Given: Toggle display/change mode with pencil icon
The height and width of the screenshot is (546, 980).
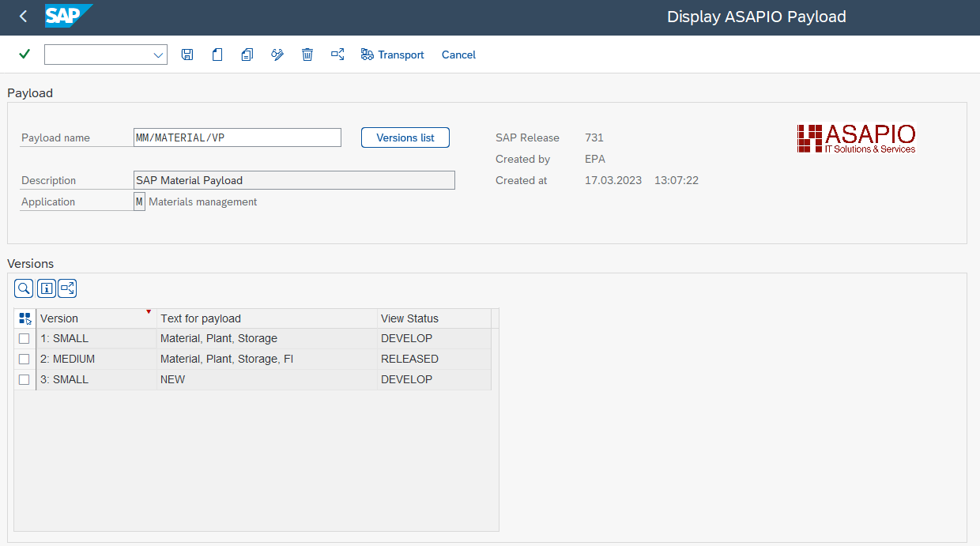Looking at the screenshot, I should (x=277, y=55).
